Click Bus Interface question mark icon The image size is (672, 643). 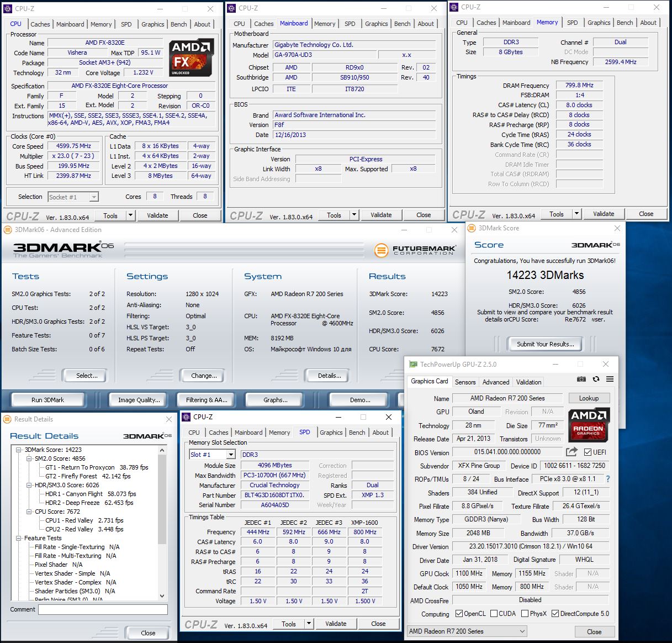pos(608,479)
